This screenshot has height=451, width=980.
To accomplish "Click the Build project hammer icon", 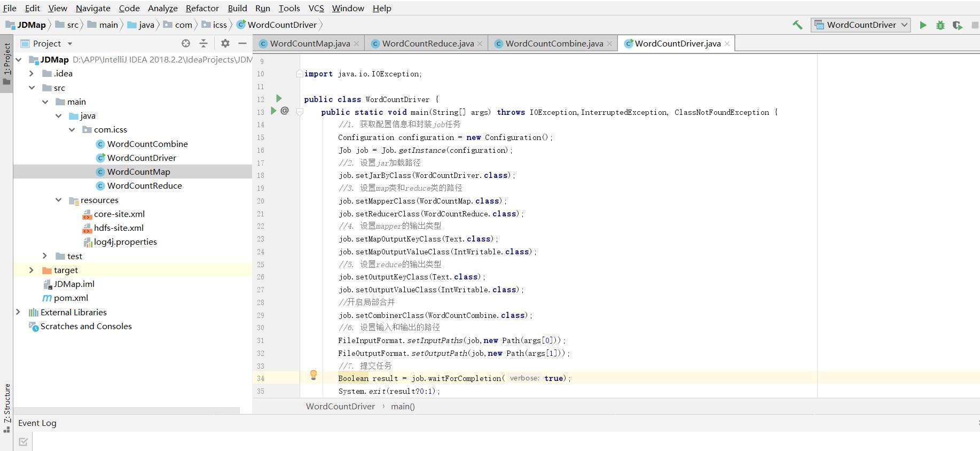I will (x=797, y=25).
